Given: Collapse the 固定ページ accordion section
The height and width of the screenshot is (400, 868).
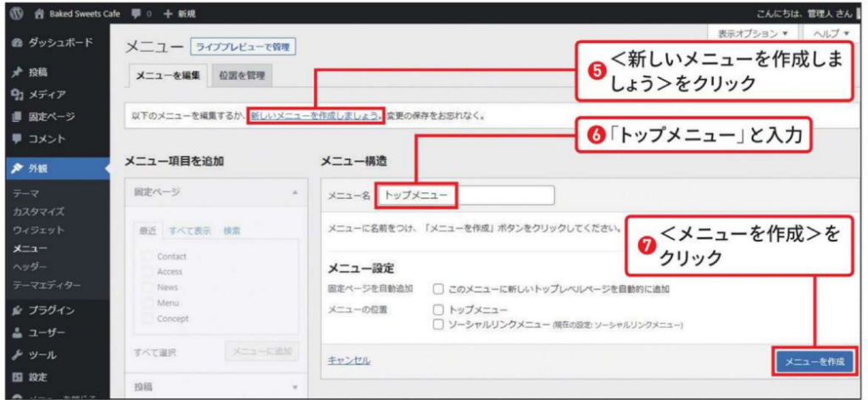Looking at the screenshot, I should click(294, 193).
